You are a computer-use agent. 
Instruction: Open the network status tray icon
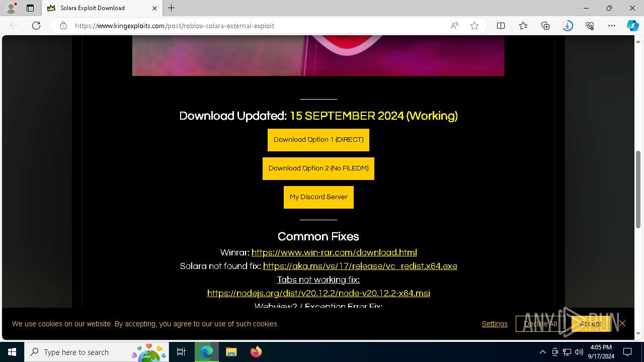point(567,352)
